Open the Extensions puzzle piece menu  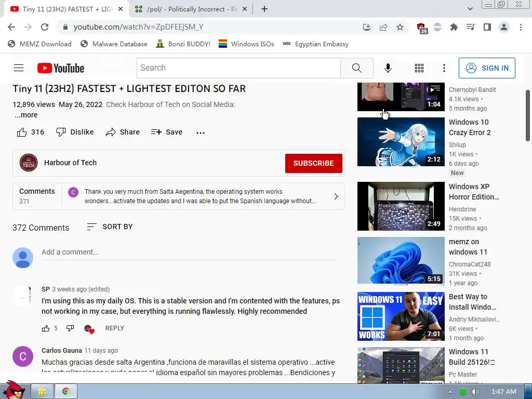tap(454, 27)
